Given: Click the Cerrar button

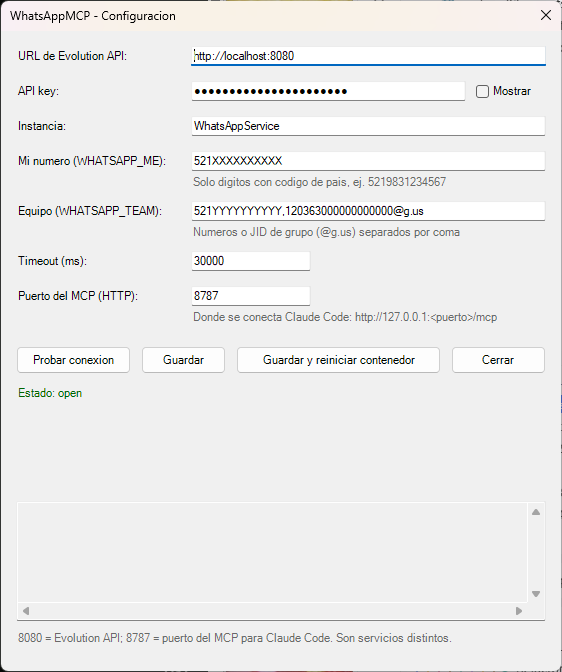Looking at the screenshot, I should pyautogui.click(x=498, y=360).
